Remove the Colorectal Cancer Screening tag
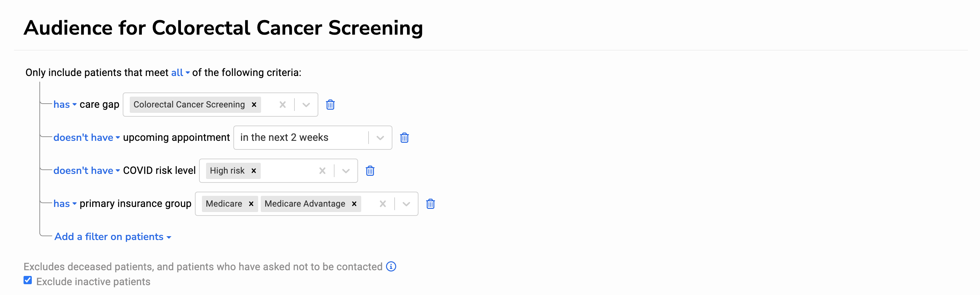 pyautogui.click(x=254, y=105)
